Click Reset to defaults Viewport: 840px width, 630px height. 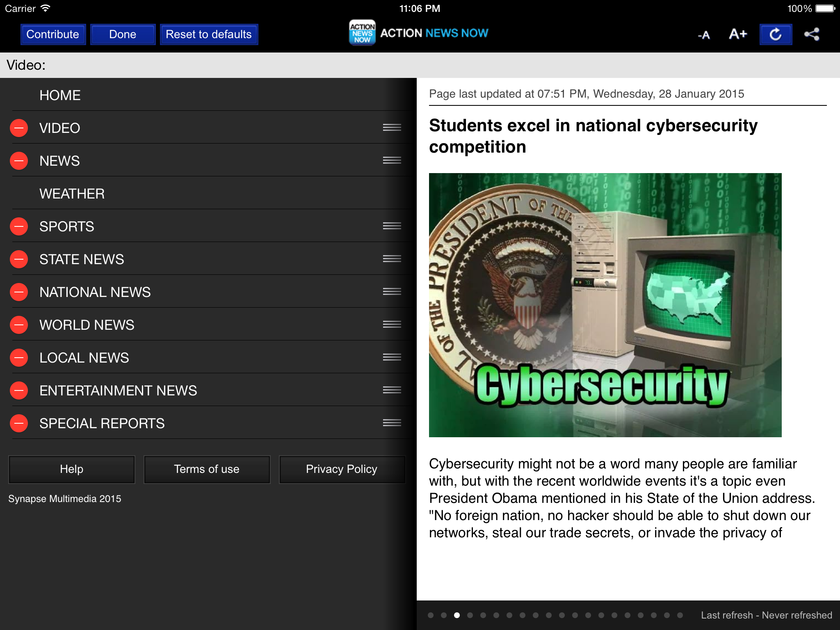(x=209, y=34)
